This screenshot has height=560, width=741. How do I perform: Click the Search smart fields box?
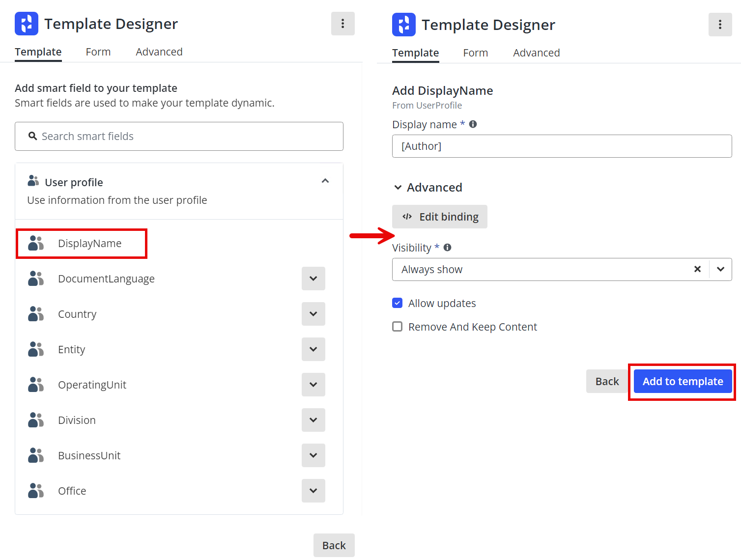pos(179,137)
